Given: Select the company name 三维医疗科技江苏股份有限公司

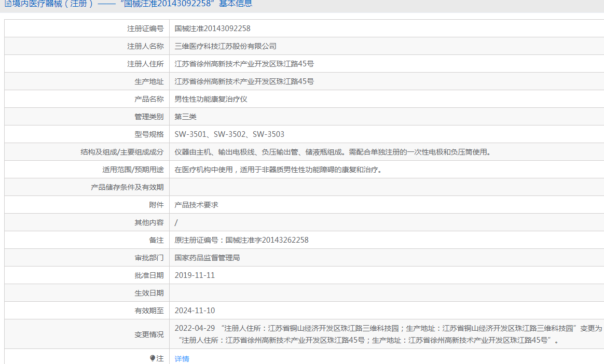Looking at the screenshot, I should pos(225,46).
